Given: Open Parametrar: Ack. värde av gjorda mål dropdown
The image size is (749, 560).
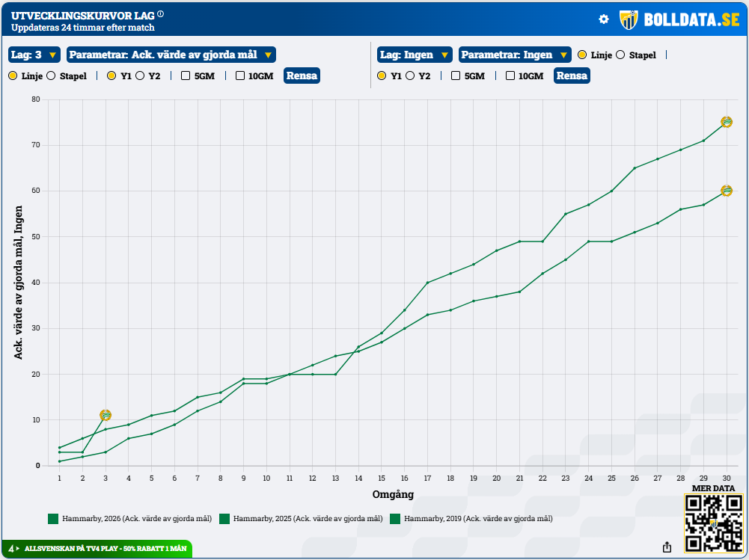Looking at the screenshot, I should [x=171, y=55].
